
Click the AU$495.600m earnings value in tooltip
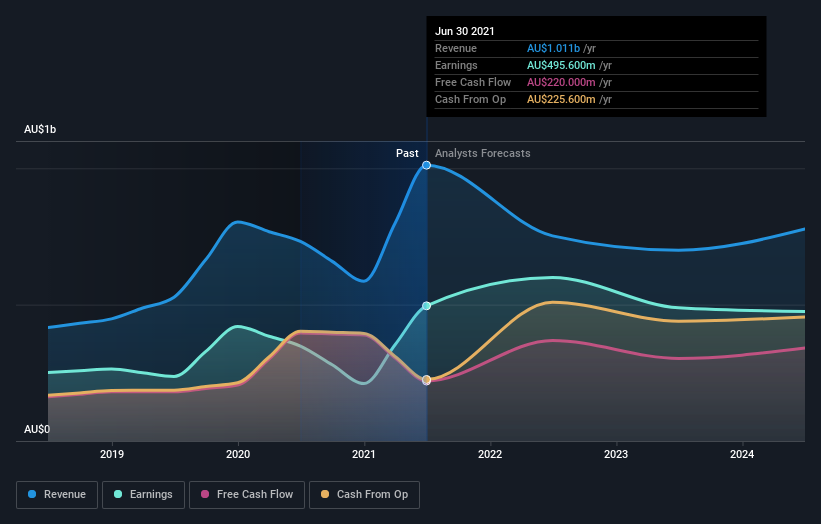click(x=561, y=65)
